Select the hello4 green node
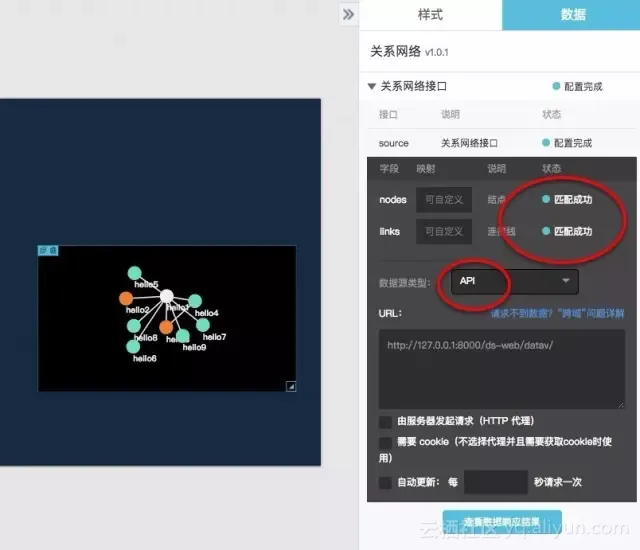 195,301
